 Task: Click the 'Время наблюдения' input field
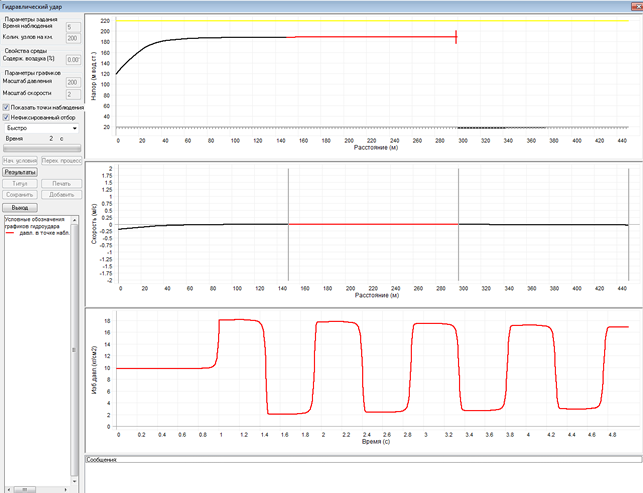click(72, 27)
